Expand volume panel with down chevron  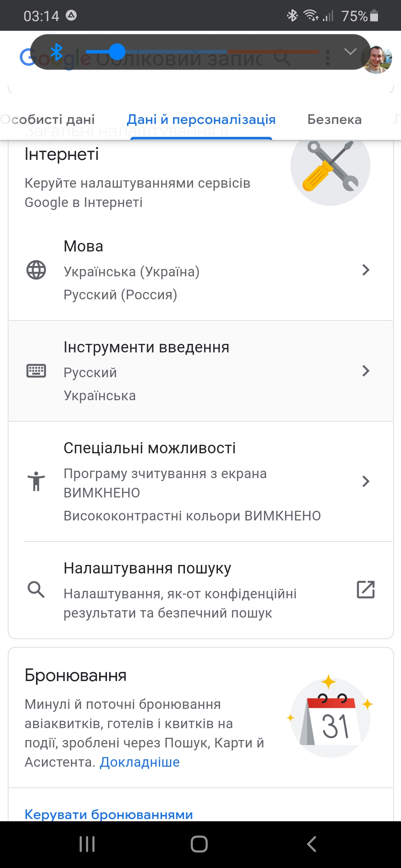click(350, 51)
